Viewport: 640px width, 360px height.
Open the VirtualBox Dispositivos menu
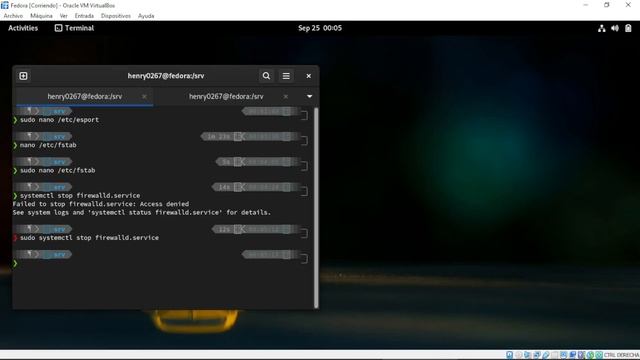(x=116, y=16)
